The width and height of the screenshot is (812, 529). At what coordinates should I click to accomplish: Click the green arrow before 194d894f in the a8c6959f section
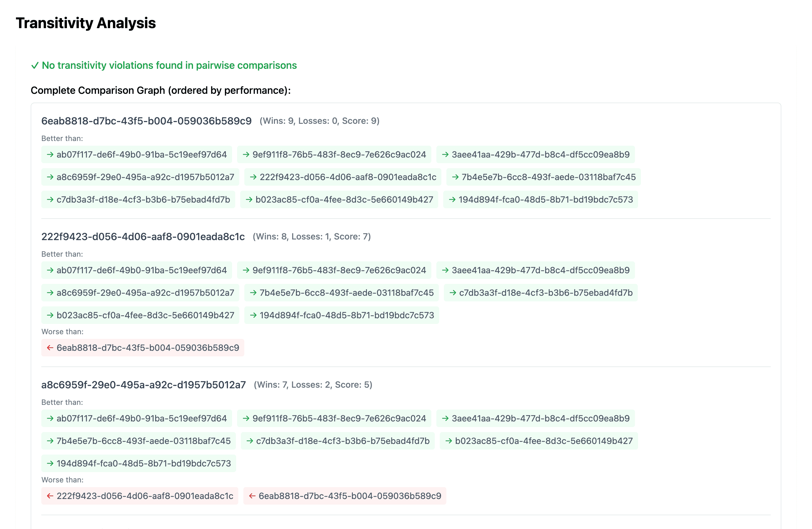50,463
